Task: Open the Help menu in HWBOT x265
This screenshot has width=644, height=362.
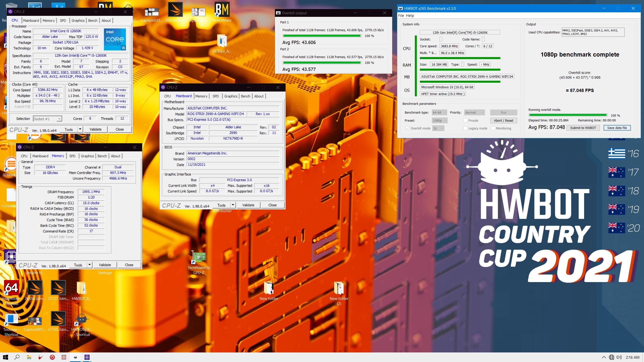Action: (410, 16)
